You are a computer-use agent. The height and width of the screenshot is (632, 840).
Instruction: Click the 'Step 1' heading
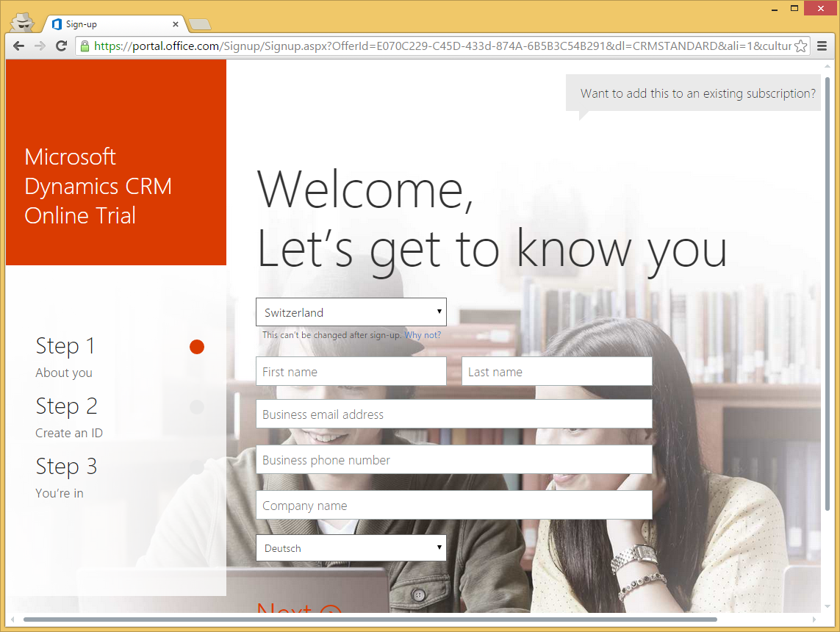[65, 346]
